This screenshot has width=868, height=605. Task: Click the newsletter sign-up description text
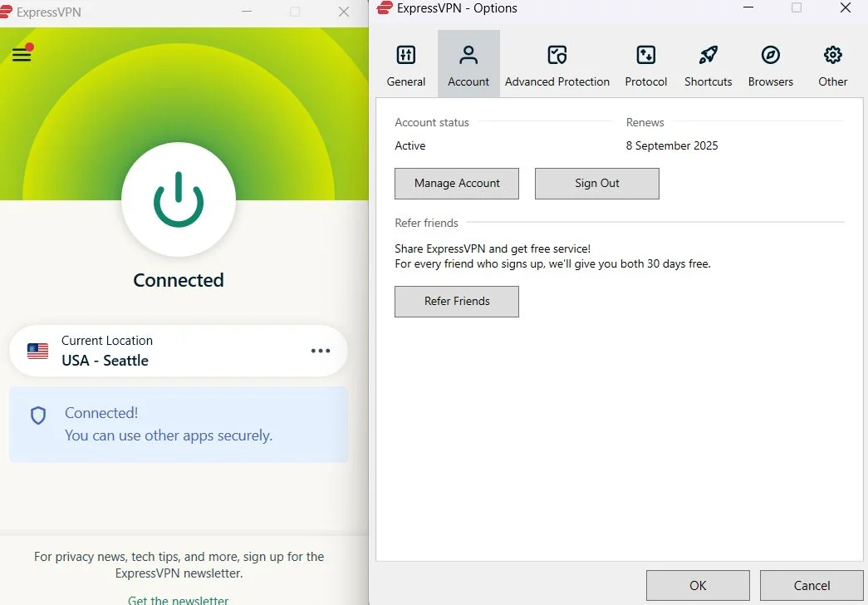pos(179,564)
